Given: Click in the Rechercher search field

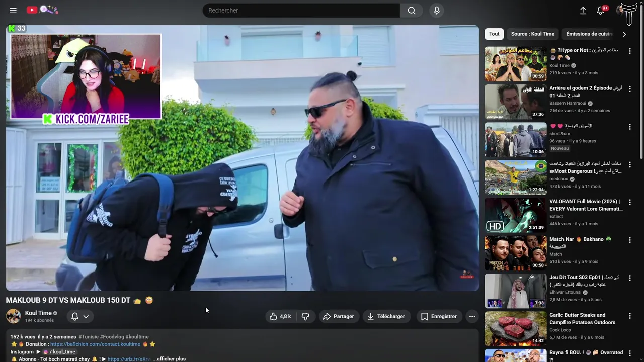Looking at the screenshot, I should 301,10.
